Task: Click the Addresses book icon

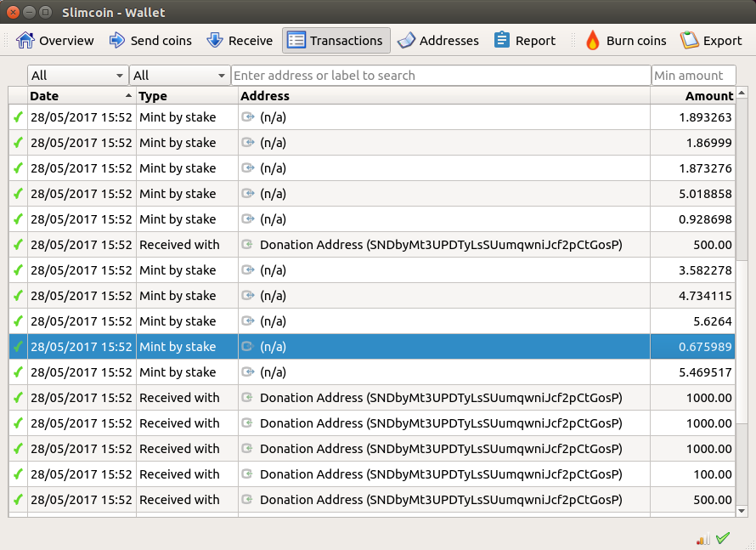Action: point(406,40)
